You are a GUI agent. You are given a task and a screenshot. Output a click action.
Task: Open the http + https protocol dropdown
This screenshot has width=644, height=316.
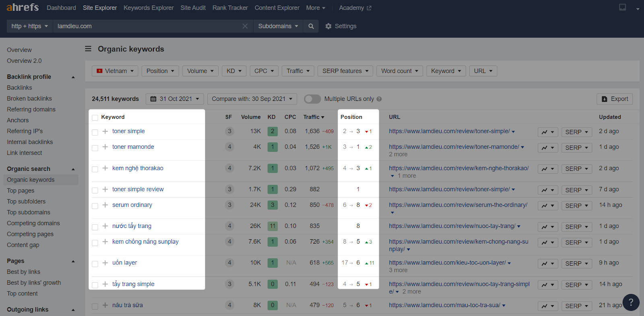point(30,26)
